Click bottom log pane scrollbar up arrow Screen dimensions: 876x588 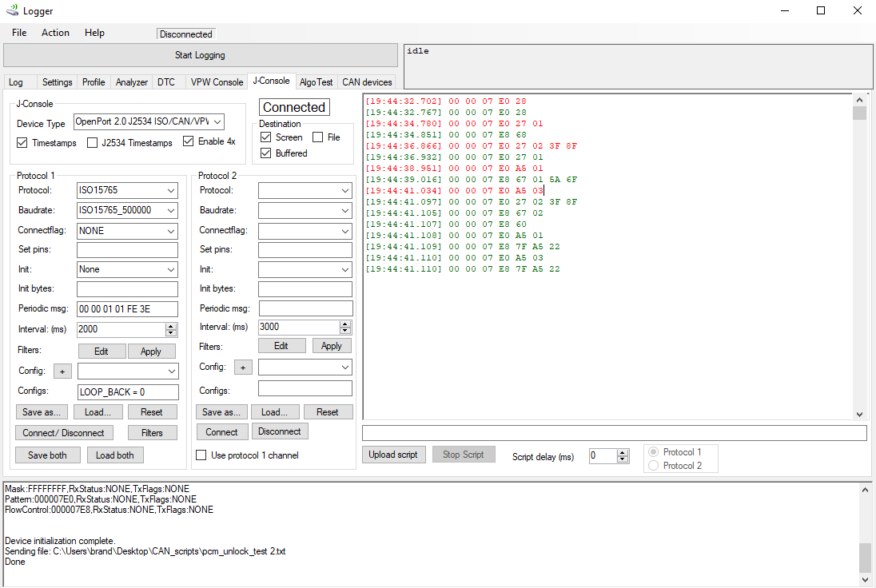click(865, 490)
